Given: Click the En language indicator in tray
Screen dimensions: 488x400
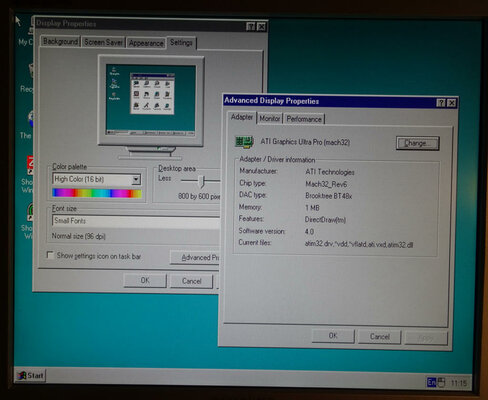Looking at the screenshot, I should [x=431, y=382].
